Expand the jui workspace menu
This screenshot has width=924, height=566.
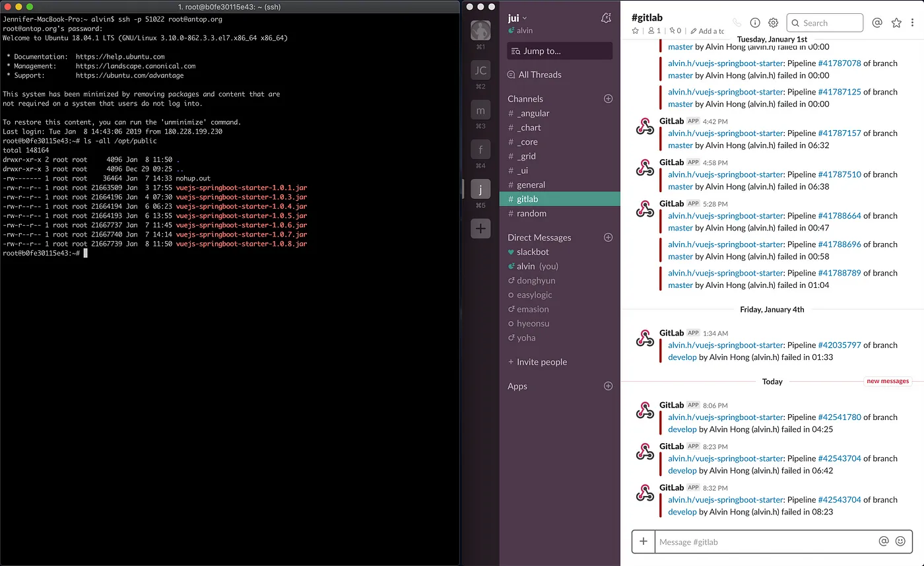click(x=517, y=18)
